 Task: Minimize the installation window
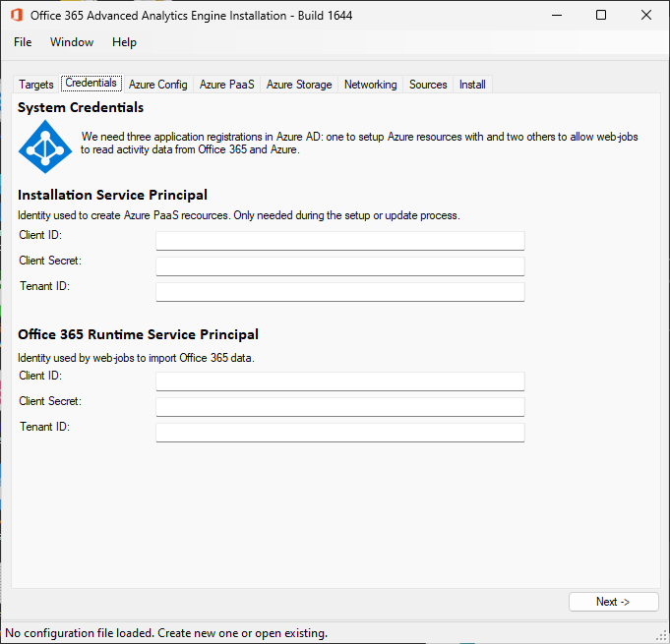(x=556, y=16)
